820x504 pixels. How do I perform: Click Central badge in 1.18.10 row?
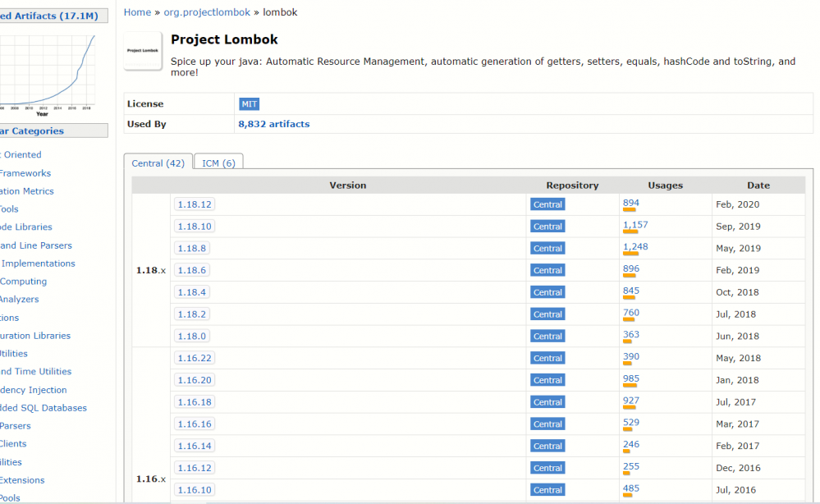(547, 227)
